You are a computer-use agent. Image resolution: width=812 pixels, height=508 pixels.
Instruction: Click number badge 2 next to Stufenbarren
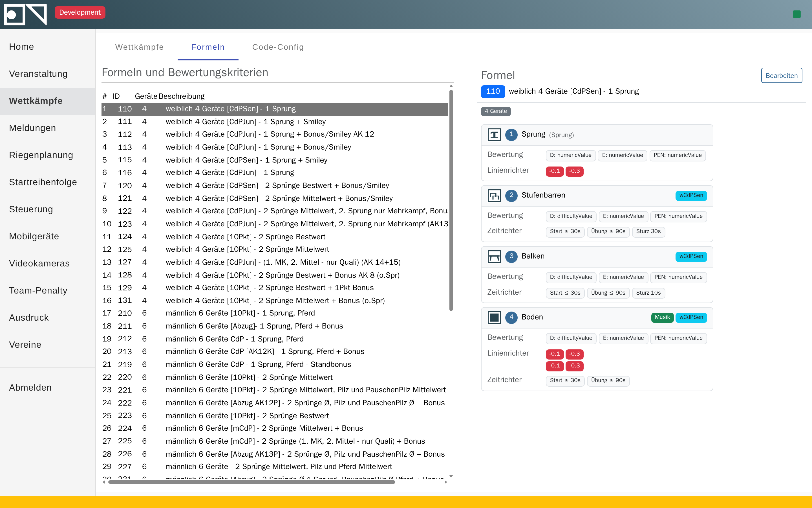tap(511, 196)
